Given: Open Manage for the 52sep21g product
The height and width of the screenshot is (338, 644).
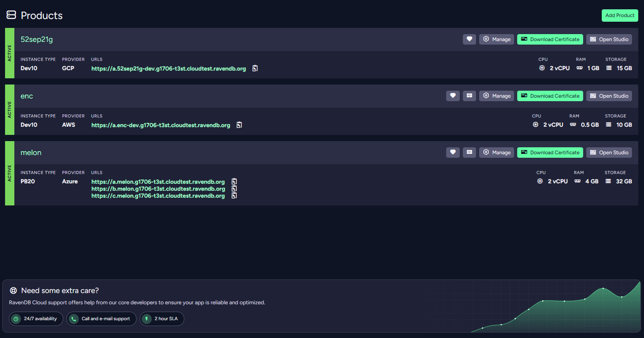Looking at the screenshot, I should (497, 39).
